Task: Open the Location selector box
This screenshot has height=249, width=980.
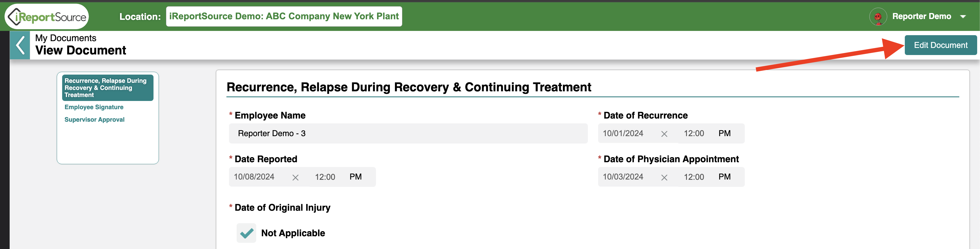Action: (284, 16)
